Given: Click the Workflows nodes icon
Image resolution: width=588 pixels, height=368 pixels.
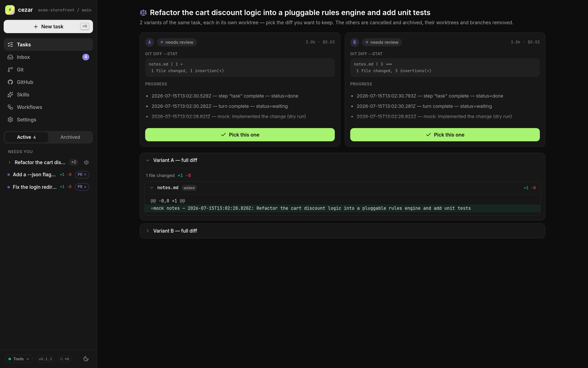Looking at the screenshot, I should pyautogui.click(x=10, y=107).
